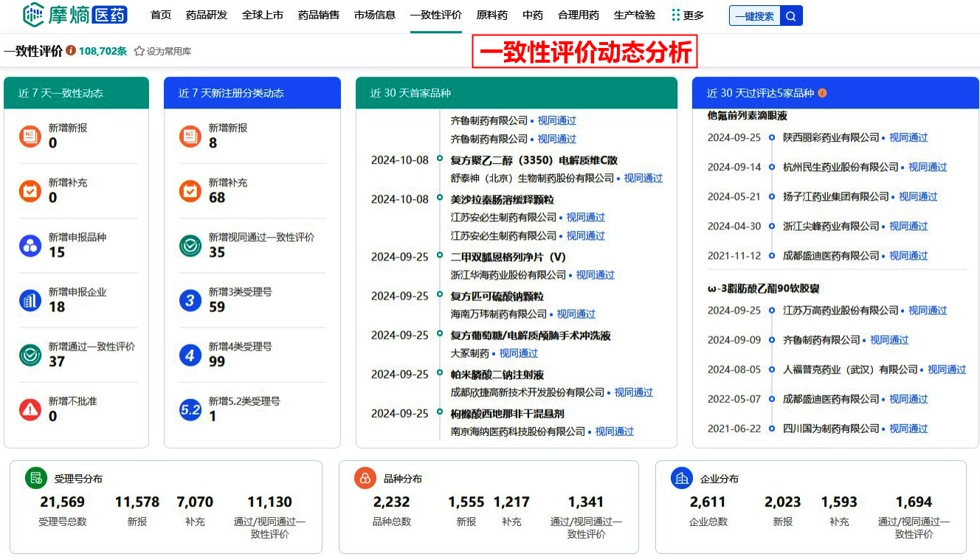
Task: Click the 新增3类受理号 icon
Action: [x=190, y=300]
